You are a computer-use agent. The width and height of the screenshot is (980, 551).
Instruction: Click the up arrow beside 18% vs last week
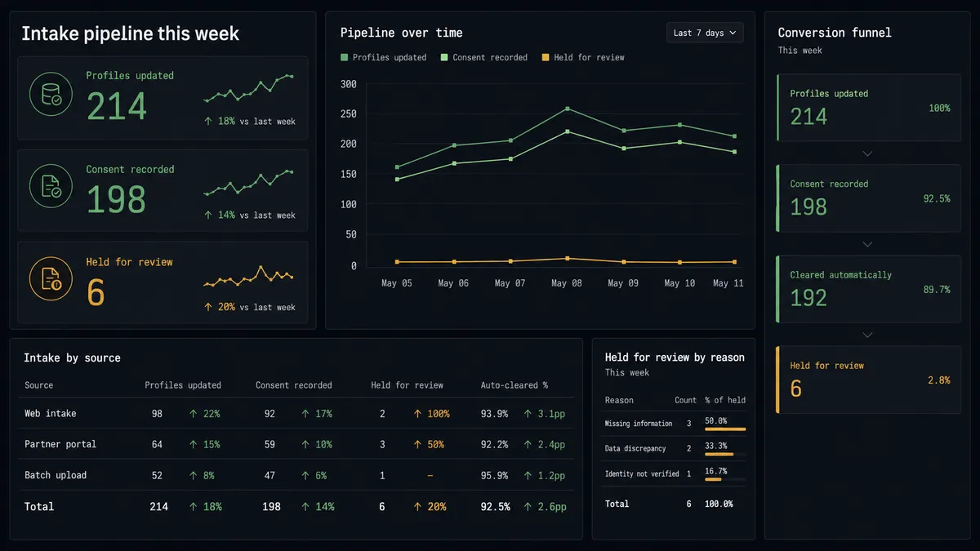[x=208, y=122]
